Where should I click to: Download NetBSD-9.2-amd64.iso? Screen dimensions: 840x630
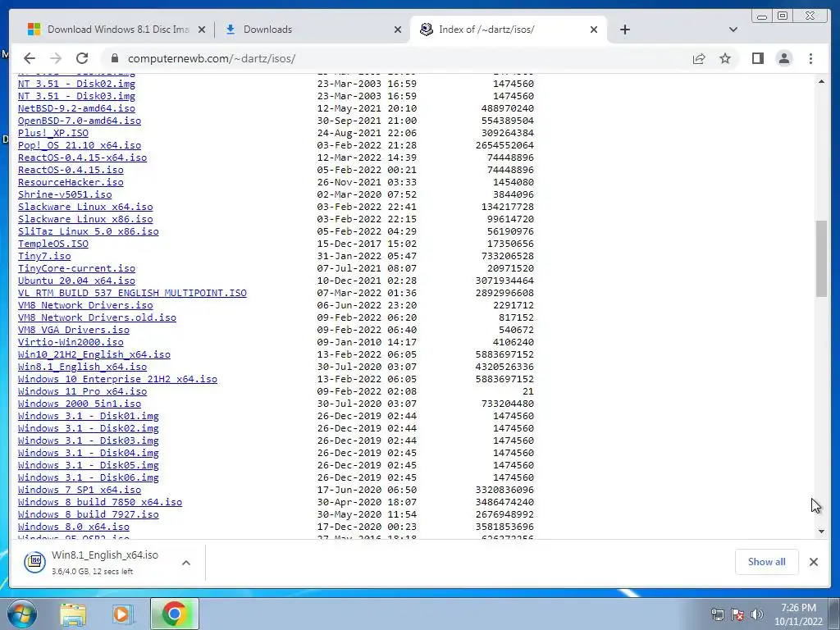(x=76, y=108)
